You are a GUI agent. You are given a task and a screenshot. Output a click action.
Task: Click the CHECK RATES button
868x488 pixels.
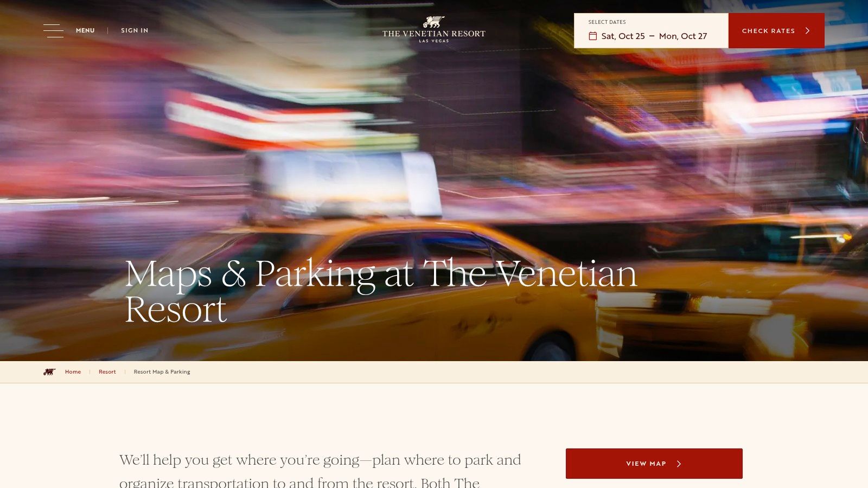click(x=776, y=31)
